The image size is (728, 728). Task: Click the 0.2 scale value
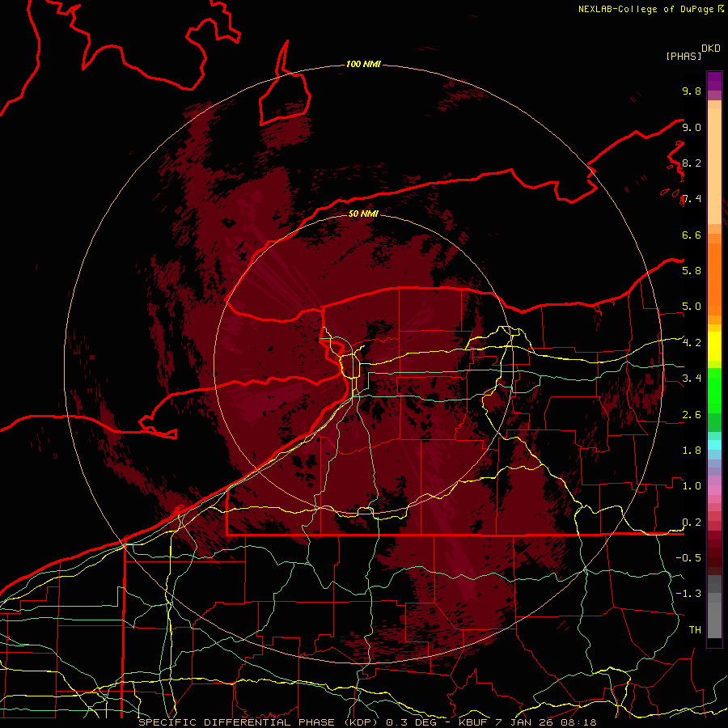pyautogui.click(x=692, y=523)
